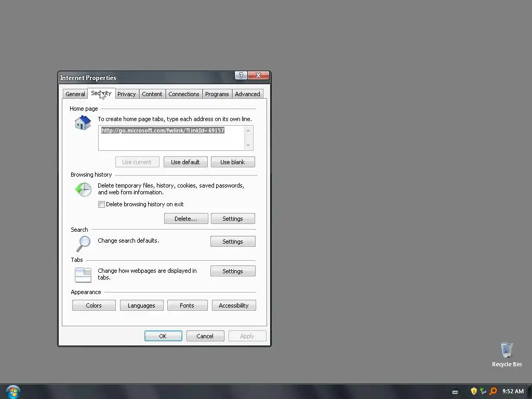Switch to the General tab
532x399 pixels.
click(75, 94)
